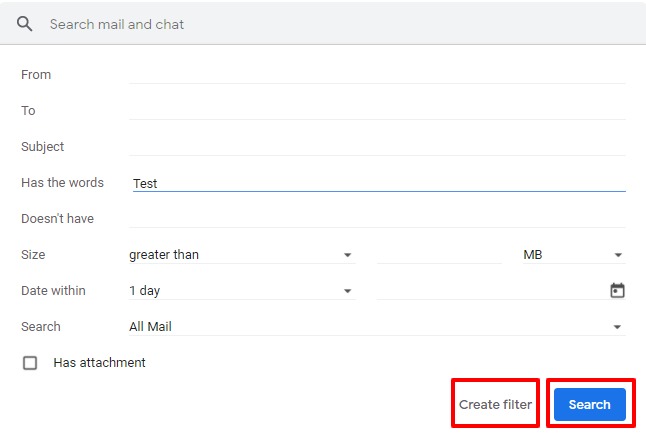The width and height of the screenshot is (646, 440).
Task: Tick the Has attachment checkbox
Action: point(30,363)
